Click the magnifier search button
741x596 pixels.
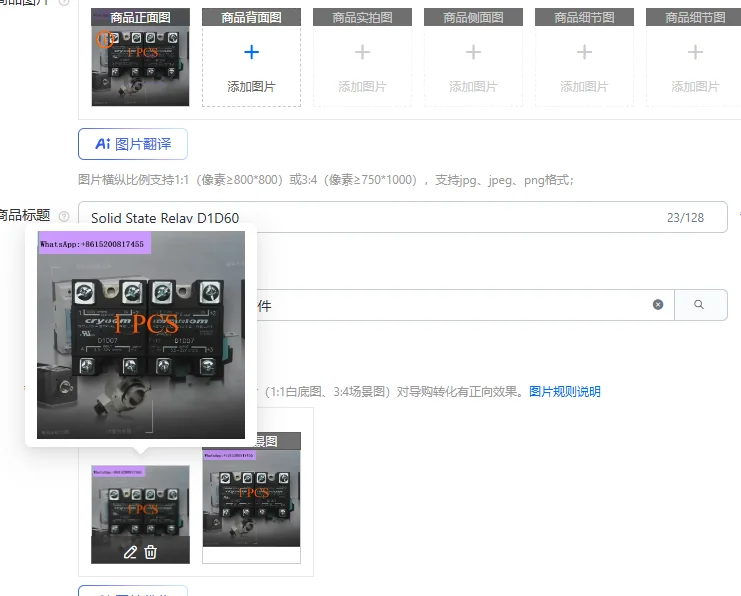pos(699,305)
